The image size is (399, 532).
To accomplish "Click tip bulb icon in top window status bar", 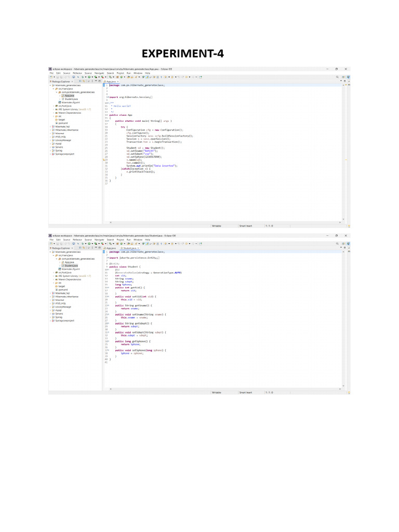I will pos(349,226).
